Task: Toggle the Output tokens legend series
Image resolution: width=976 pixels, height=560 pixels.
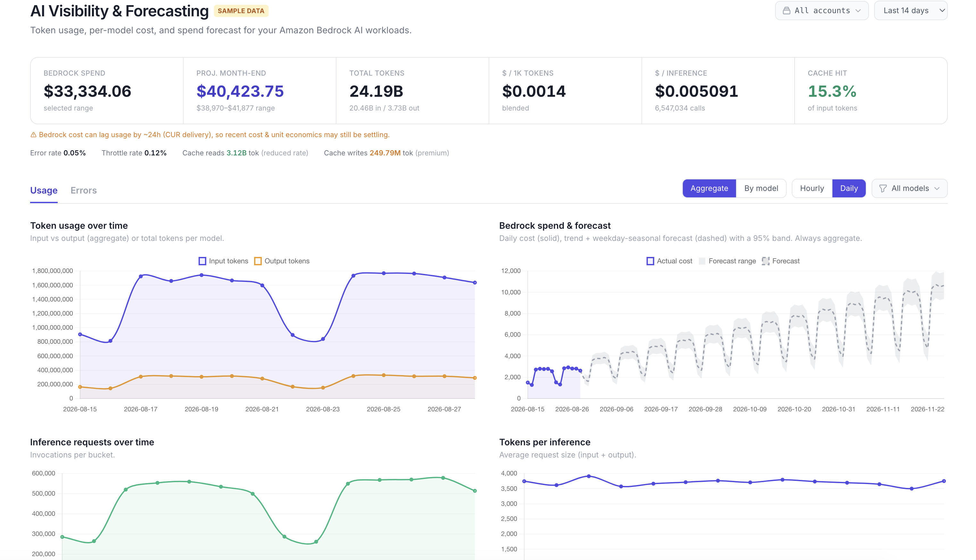Action: point(282,261)
